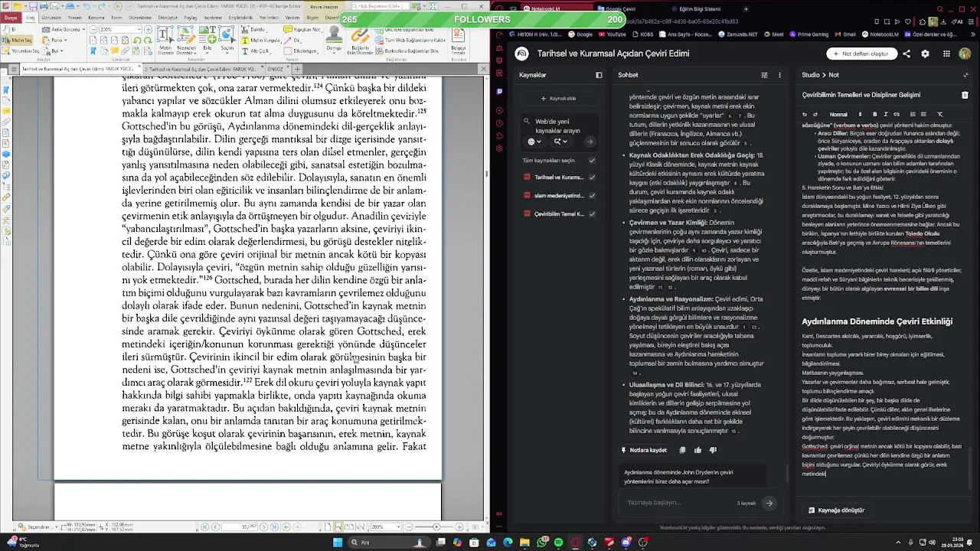Viewport: 980px width, 551px height.
Task: Select the Altı Çizili underline tool
Action: (254, 51)
